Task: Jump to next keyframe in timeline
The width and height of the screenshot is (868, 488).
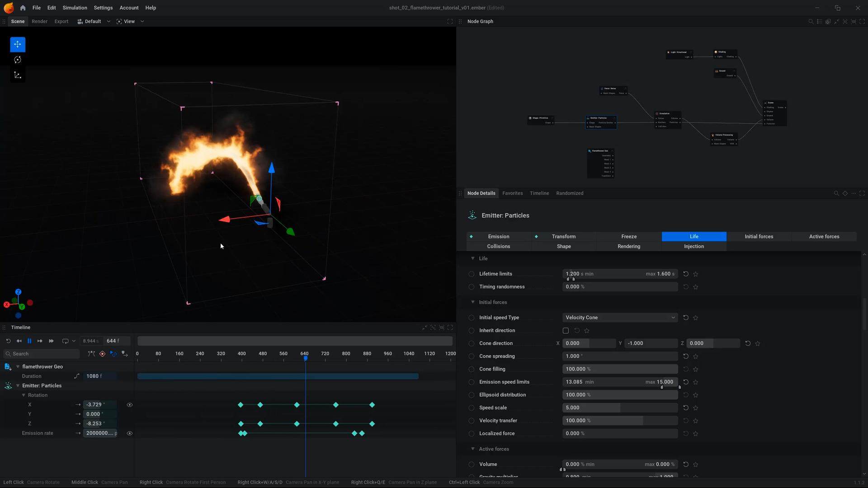Action: (40, 341)
